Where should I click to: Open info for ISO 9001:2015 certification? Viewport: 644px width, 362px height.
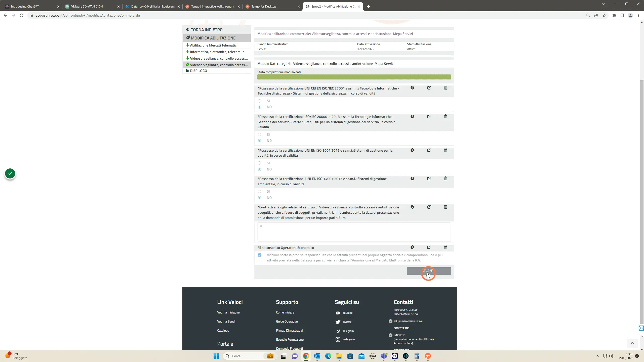coord(412,150)
